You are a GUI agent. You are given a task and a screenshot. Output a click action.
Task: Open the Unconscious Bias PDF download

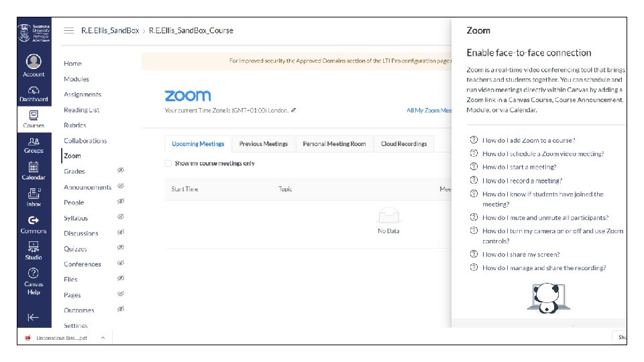click(x=62, y=338)
